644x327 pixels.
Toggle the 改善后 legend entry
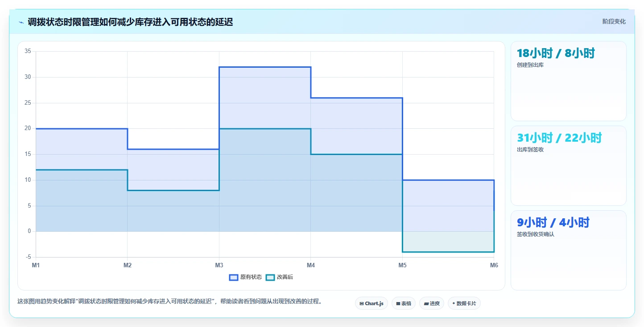click(279, 277)
